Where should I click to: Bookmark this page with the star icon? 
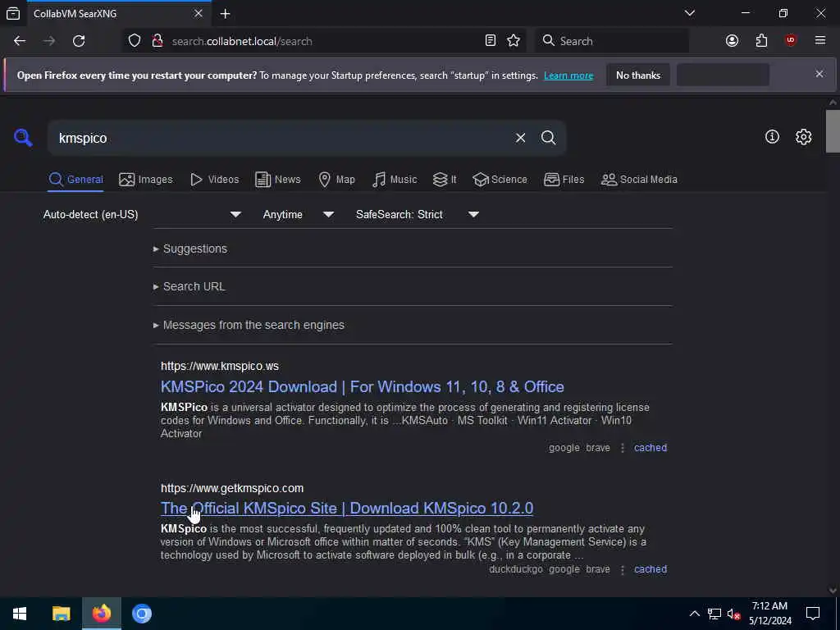[514, 41]
